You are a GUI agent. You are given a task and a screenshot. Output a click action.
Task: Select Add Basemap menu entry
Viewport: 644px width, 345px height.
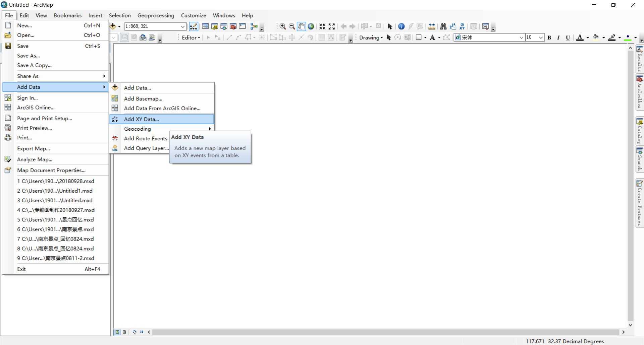(162, 98)
